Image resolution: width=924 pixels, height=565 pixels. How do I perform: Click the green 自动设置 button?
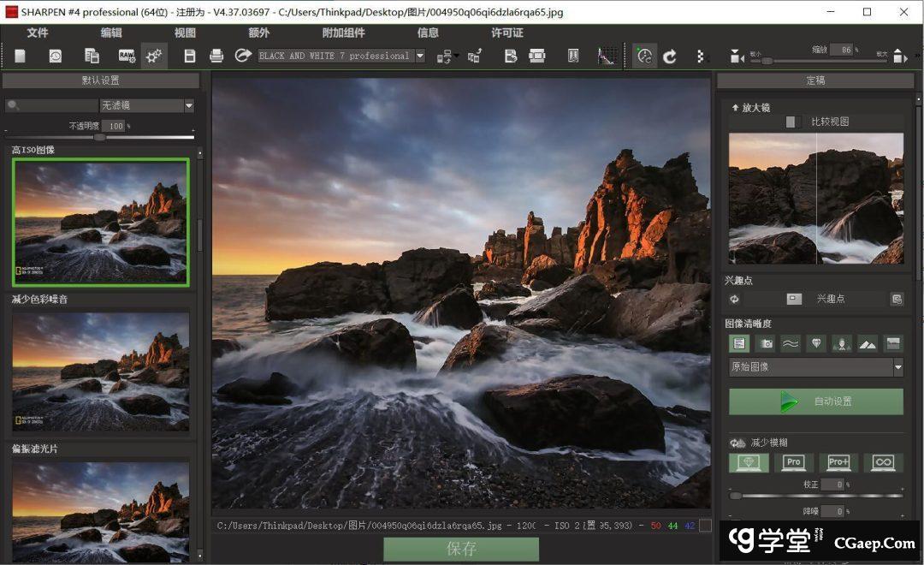tap(815, 401)
